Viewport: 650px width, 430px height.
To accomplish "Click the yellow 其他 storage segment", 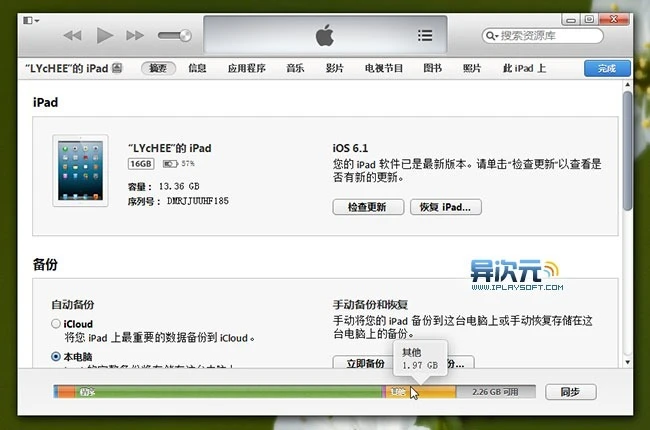I will [421, 392].
